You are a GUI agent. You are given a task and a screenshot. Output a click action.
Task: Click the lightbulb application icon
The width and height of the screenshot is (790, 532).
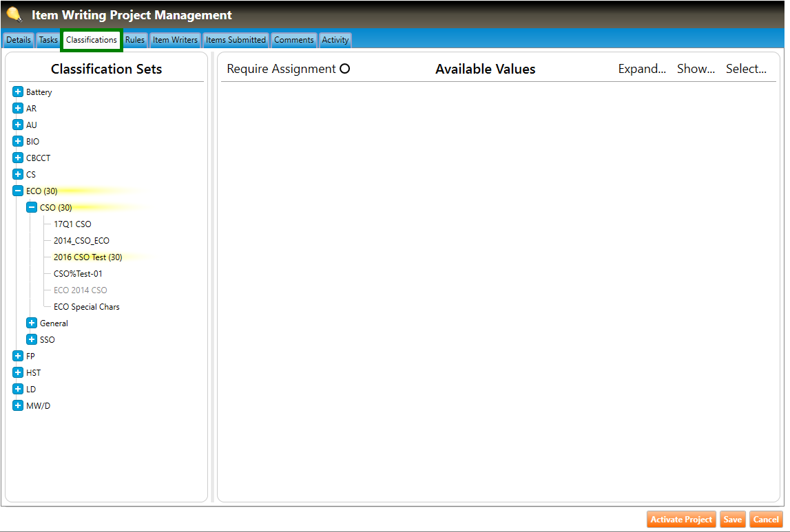[x=14, y=14]
